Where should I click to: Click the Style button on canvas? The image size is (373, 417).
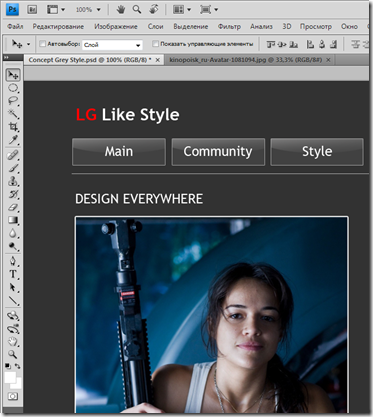pyautogui.click(x=317, y=152)
